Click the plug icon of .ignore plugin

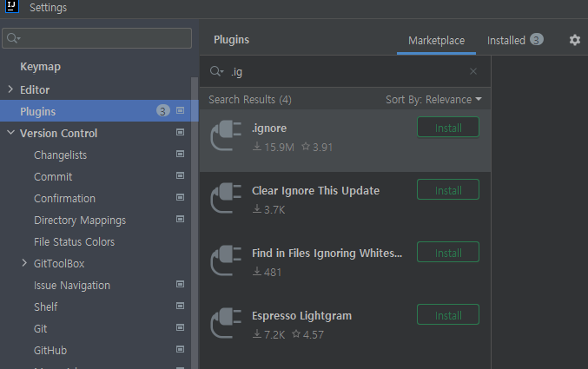(x=226, y=135)
